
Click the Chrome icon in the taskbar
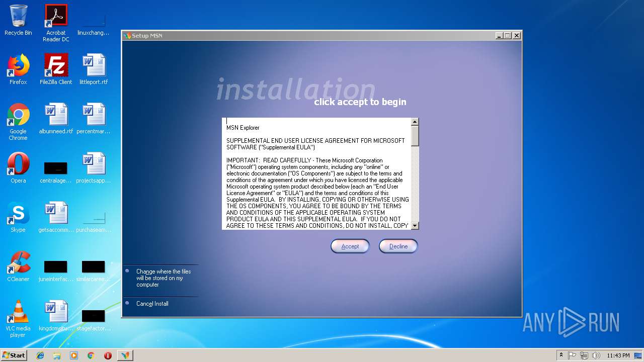coord(91,355)
